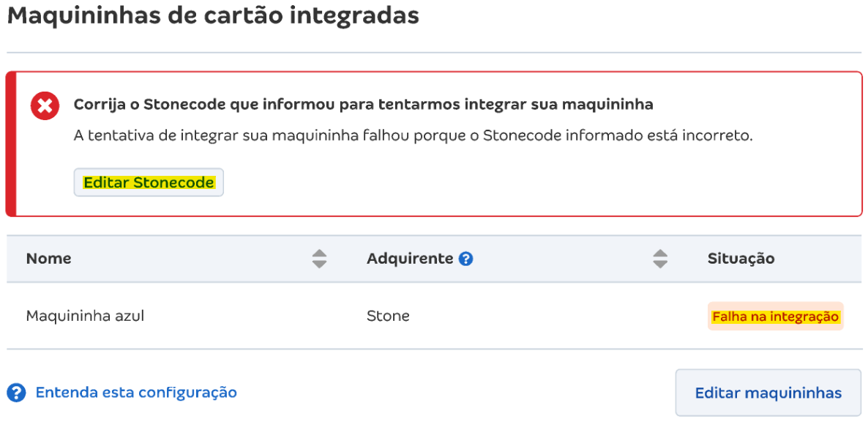Click the downward sort arrow on Adquirente column

click(x=660, y=263)
